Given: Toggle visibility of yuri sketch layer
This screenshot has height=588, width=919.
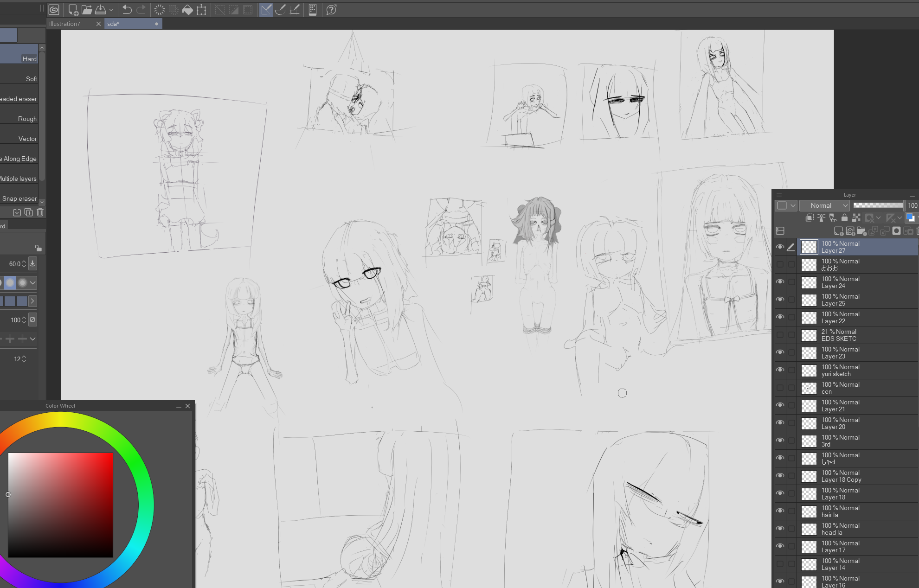Looking at the screenshot, I should click(780, 370).
